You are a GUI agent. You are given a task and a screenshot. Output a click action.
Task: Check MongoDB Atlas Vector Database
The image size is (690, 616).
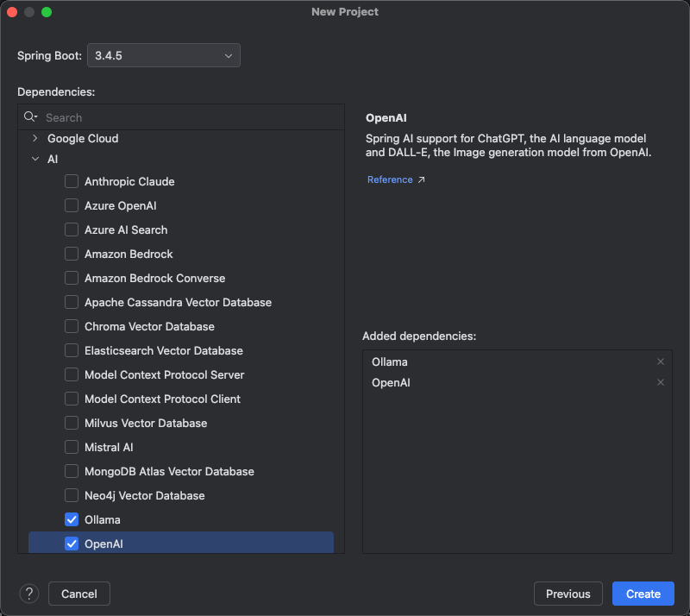click(x=72, y=471)
